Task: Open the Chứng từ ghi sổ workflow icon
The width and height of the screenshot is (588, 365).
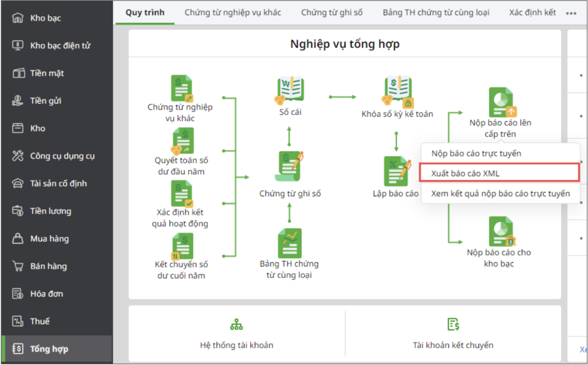Action: pyautogui.click(x=290, y=166)
